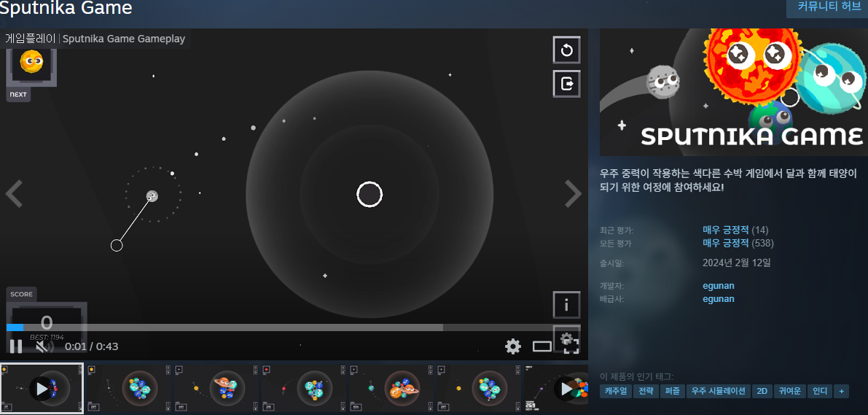The width and height of the screenshot is (868, 415).
Task: Click the 개발자: label
Action: [612, 287]
